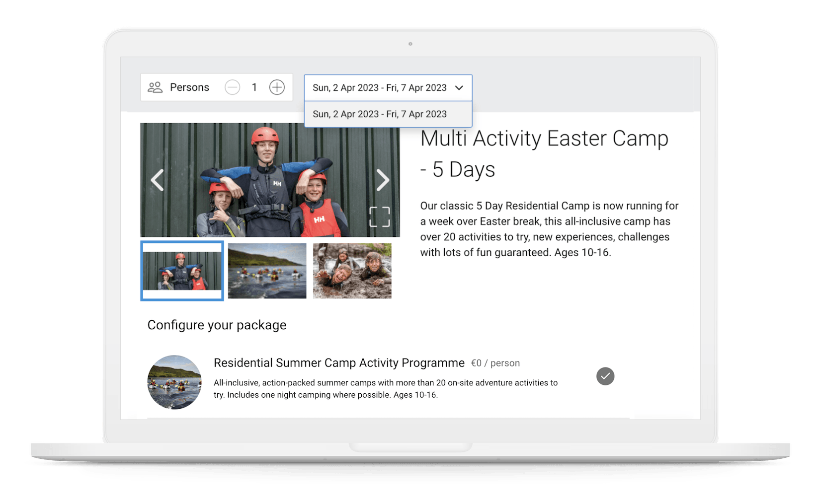
Task: Click the Persons label text
Action: 189,87
